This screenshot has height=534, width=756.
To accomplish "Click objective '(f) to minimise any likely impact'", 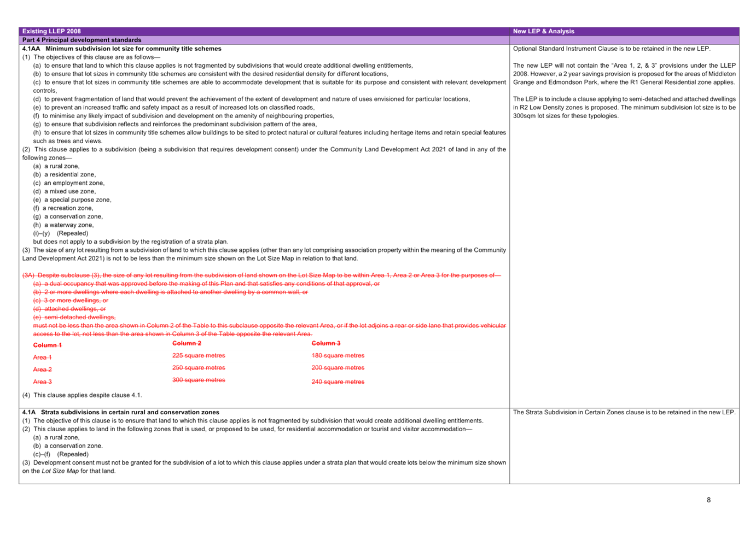I will (184, 116).
